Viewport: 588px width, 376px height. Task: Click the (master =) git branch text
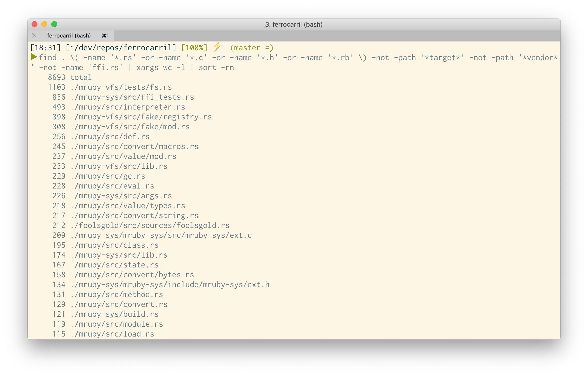pyautogui.click(x=252, y=48)
